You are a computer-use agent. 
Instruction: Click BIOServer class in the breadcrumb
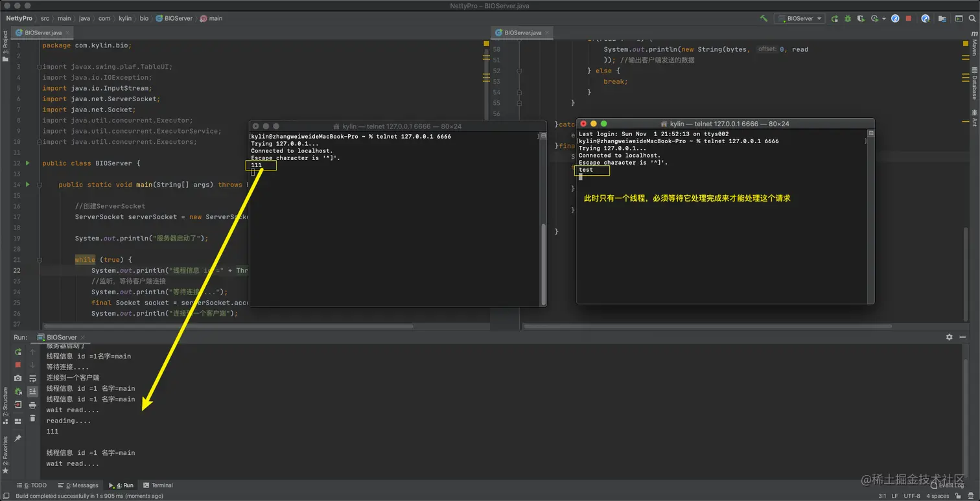[x=174, y=18]
